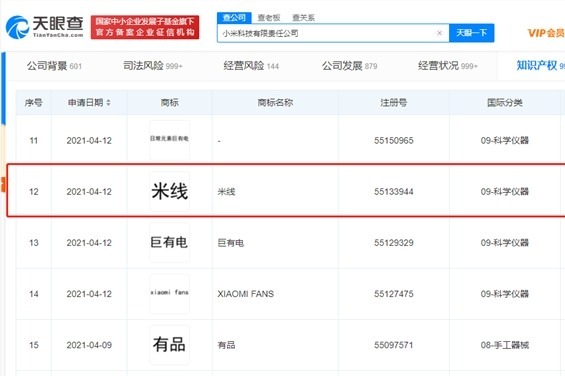Open the 公司发展 section tab
Image resolution: width=565 pixels, height=376 pixels.
coord(350,66)
